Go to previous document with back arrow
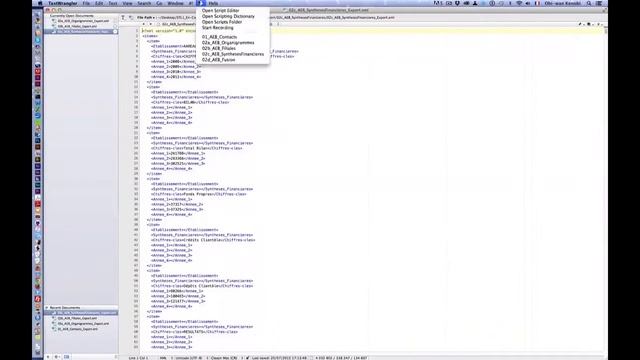This screenshot has height=360, width=640. pyautogui.click(x=144, y=24)
